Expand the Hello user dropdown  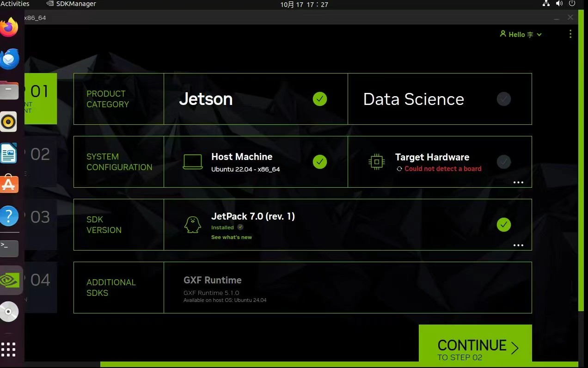(521, 34)
